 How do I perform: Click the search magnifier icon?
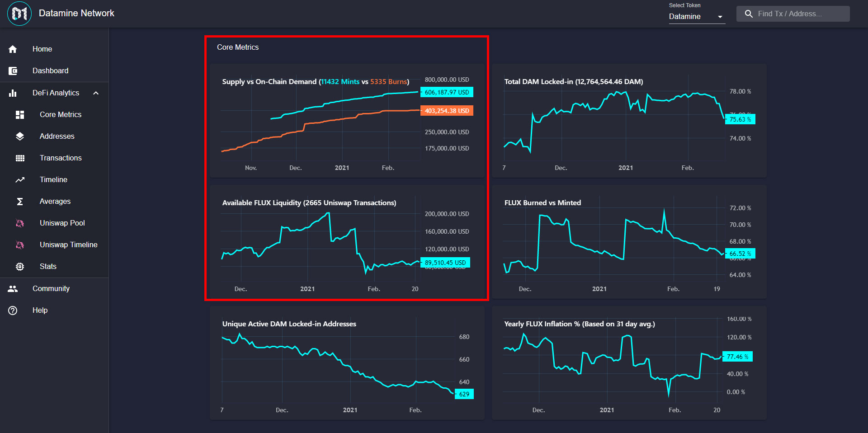[749, 14]
